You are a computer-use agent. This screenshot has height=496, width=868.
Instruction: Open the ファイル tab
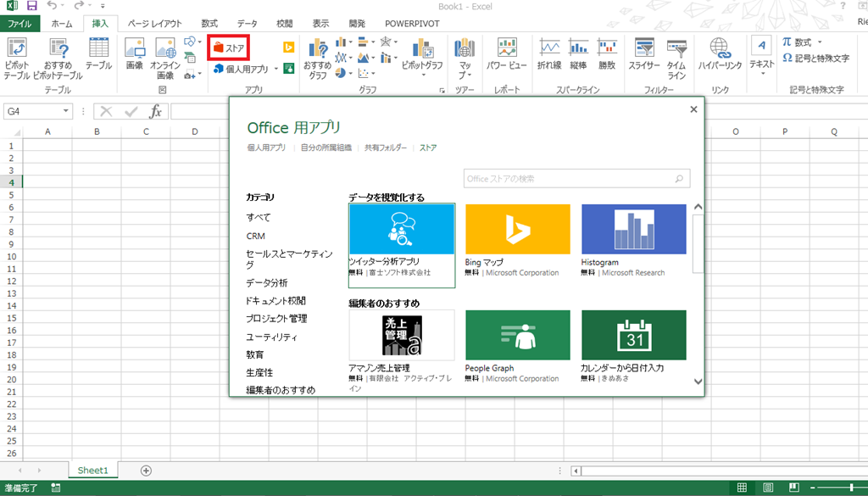(x=20, y=24)
